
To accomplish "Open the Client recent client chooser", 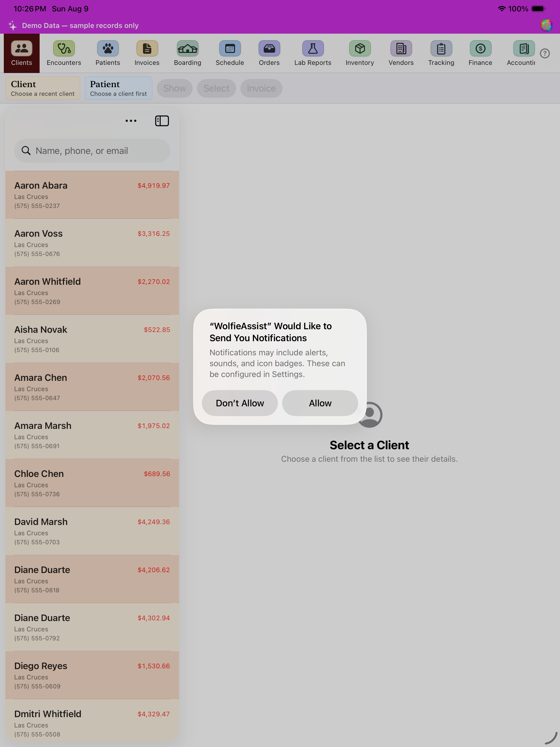I will point(43,88).
